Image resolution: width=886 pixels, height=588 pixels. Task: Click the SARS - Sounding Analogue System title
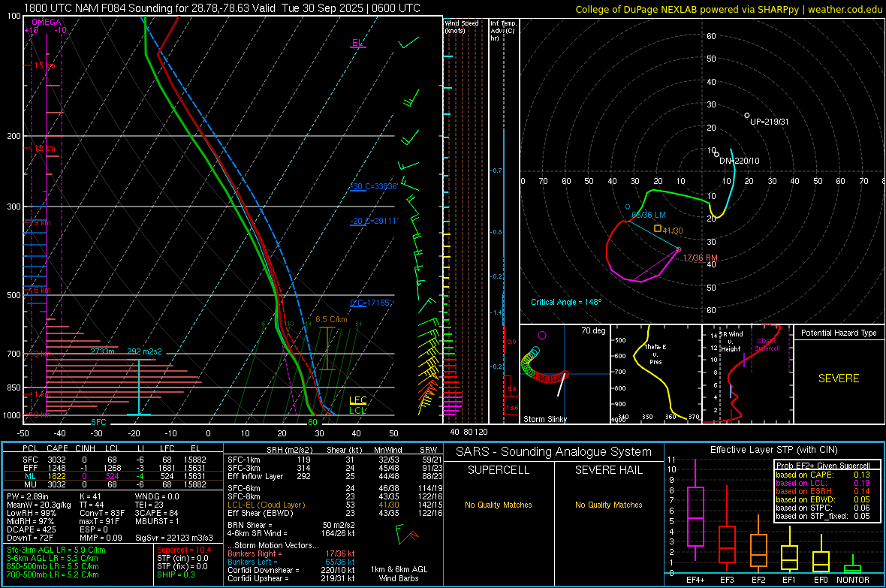(553, 452)
